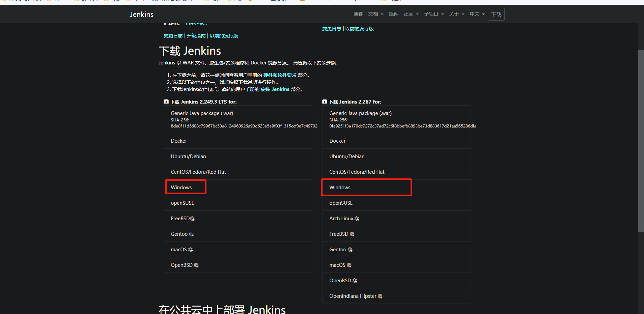Open the 中文 language dropdown
Image resolution: width=644 pixels, height=314 pixels.
click(477, 14)
